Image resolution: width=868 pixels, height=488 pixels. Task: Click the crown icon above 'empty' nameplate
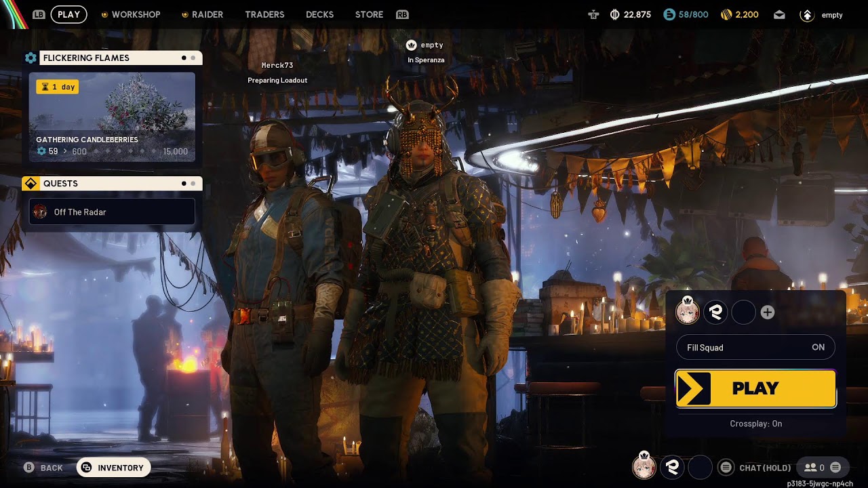411,45
